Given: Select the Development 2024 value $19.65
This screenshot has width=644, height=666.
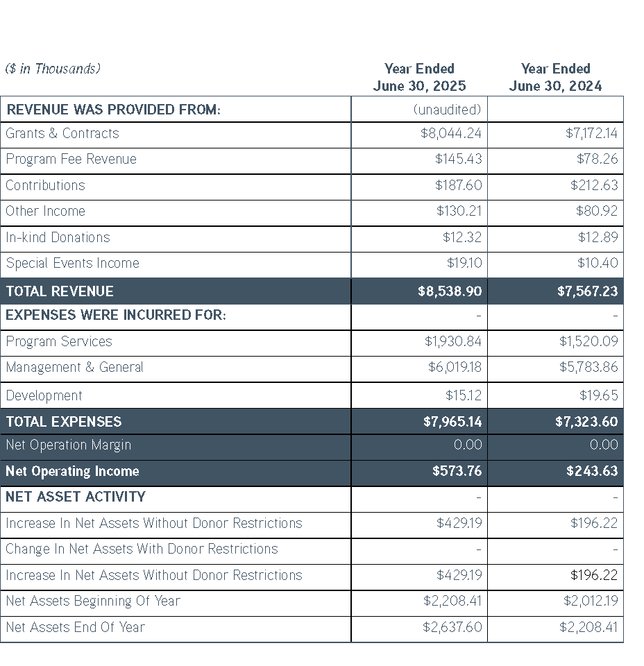Looking at the screenshot, I should [x=598, y=396].
